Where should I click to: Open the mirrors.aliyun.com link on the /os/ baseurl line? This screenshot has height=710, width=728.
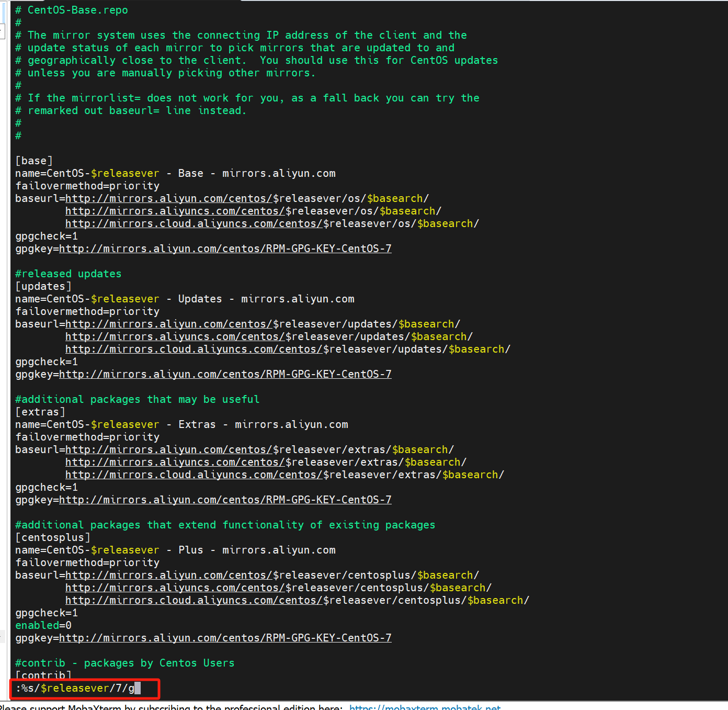click(x=169, y=198)
